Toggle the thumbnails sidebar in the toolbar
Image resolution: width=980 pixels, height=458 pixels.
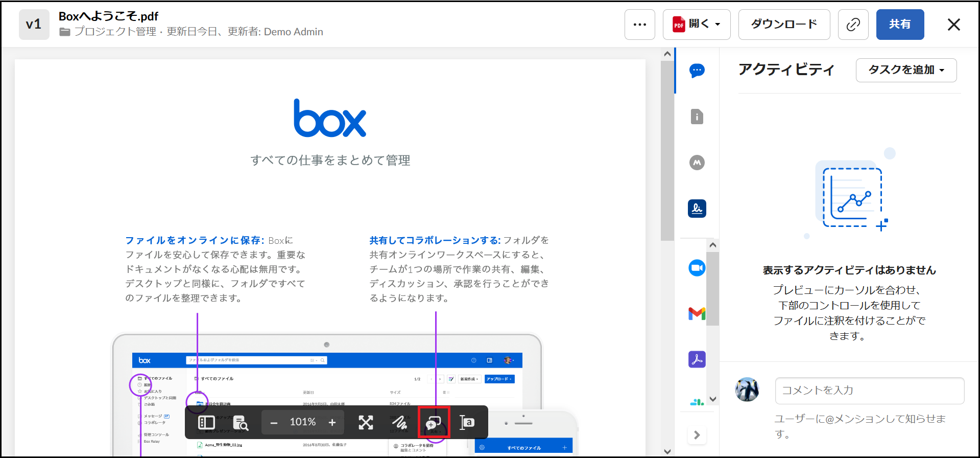[206, 422]
